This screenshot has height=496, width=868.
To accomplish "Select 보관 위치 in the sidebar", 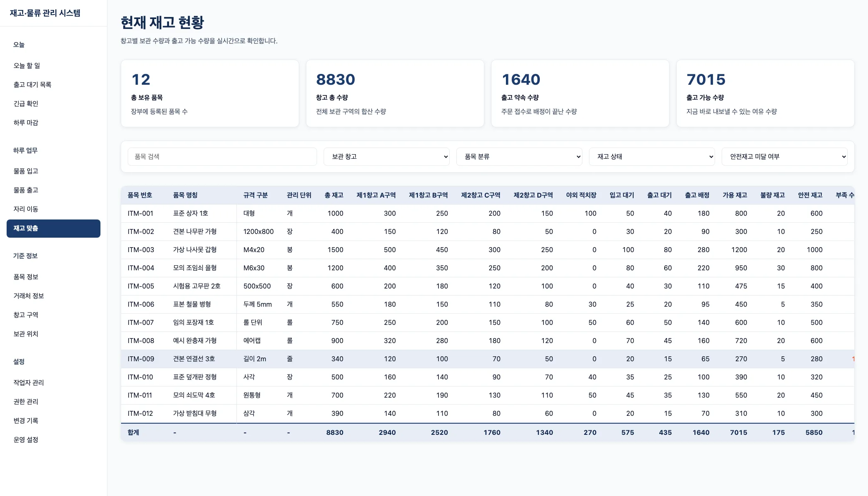I will (53, 334).
